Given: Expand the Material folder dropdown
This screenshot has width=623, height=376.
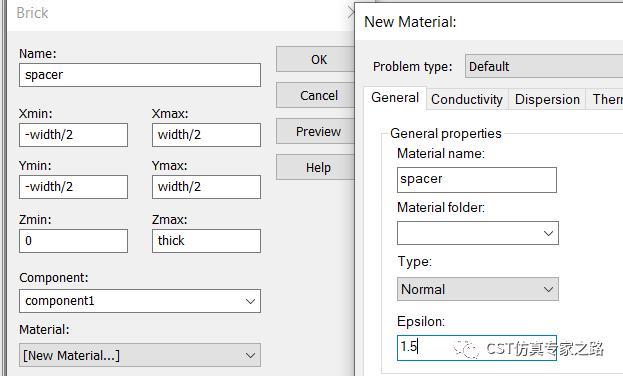Looking at the screenshot, I should (478, 233).
